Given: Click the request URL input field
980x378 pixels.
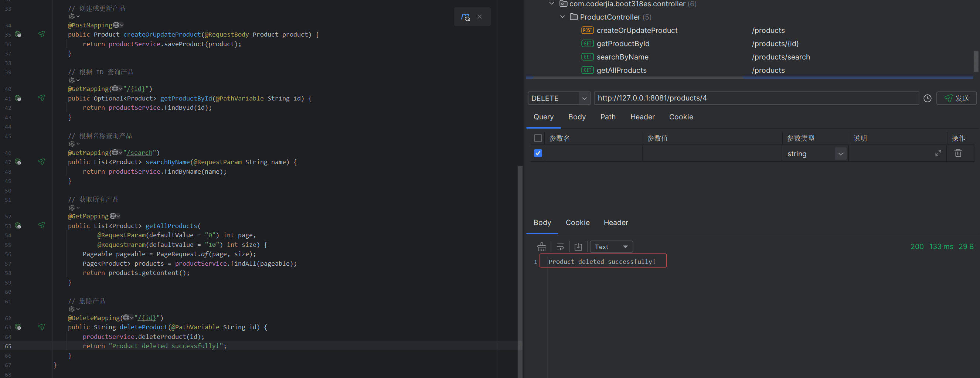Looking at the screenshot, I should click(756, 99).
